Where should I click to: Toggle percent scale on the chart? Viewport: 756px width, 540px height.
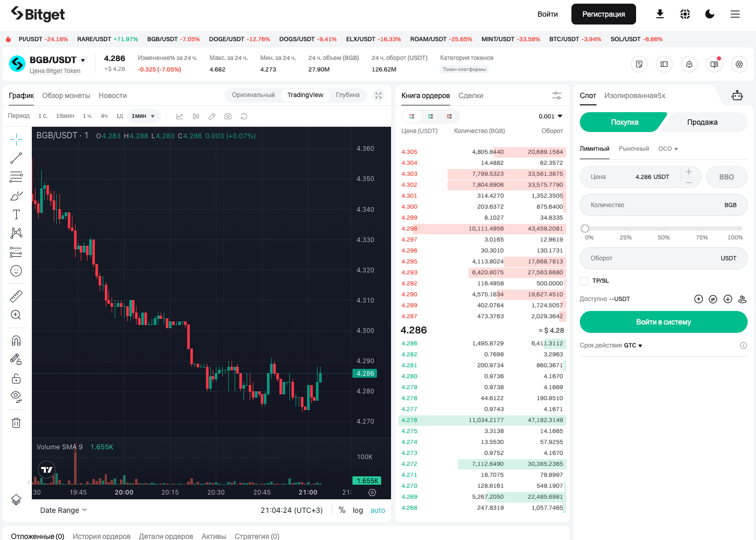coord(342,510)
